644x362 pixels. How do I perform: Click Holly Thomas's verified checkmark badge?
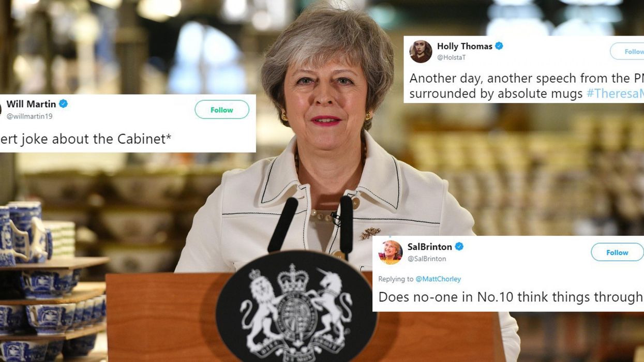pos(499,46)
